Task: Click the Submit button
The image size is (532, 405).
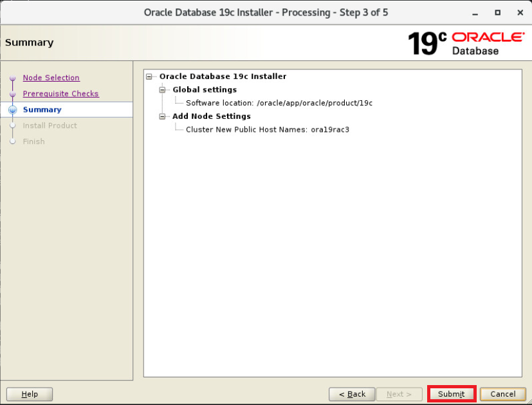Action: [451, 394]
